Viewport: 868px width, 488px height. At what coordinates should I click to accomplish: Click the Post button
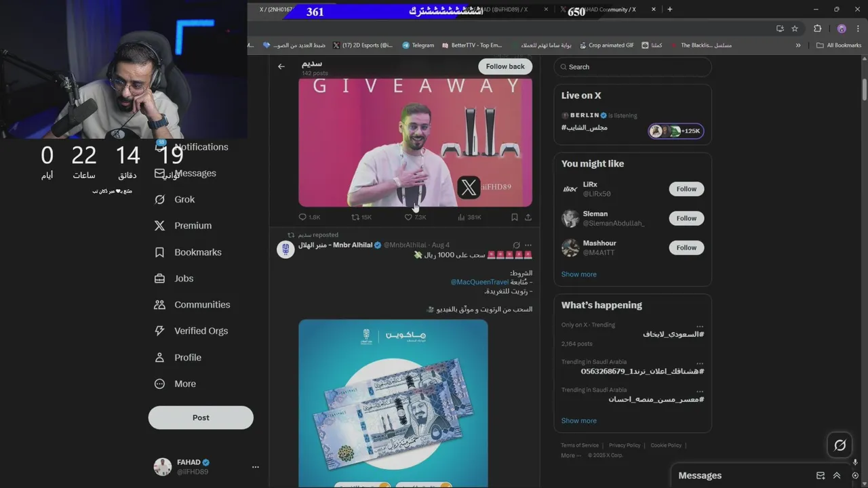click(x=201, y=418)
